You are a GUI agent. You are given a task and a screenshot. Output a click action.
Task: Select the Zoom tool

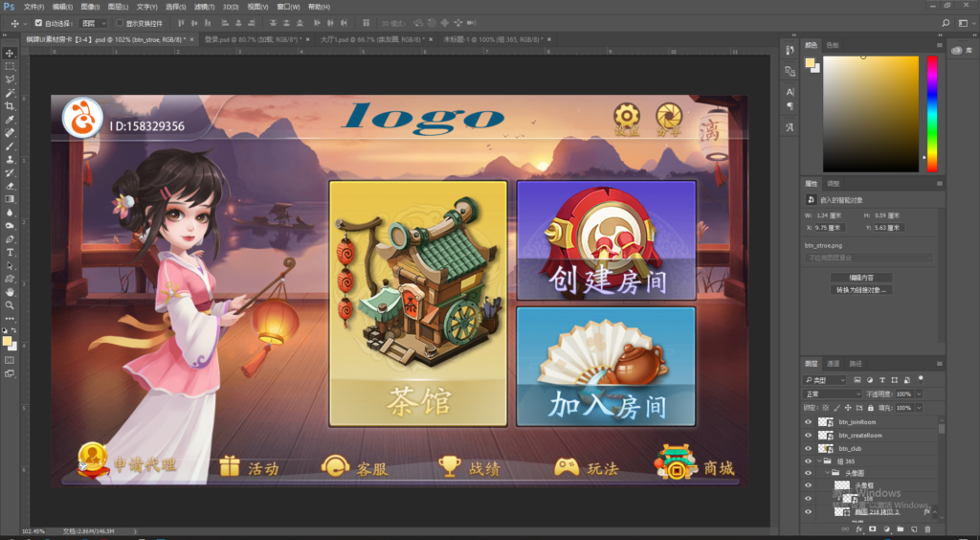(10, 304)
